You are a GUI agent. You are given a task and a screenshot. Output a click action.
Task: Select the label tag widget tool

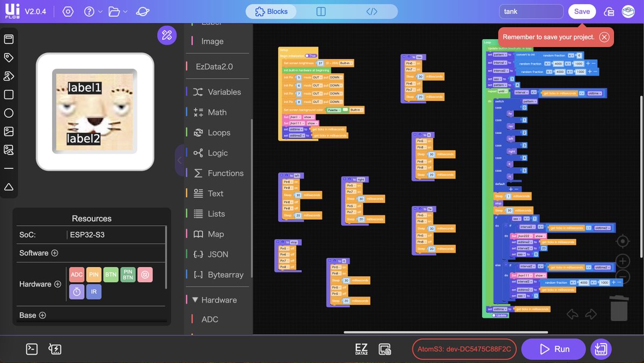[9, 57]
